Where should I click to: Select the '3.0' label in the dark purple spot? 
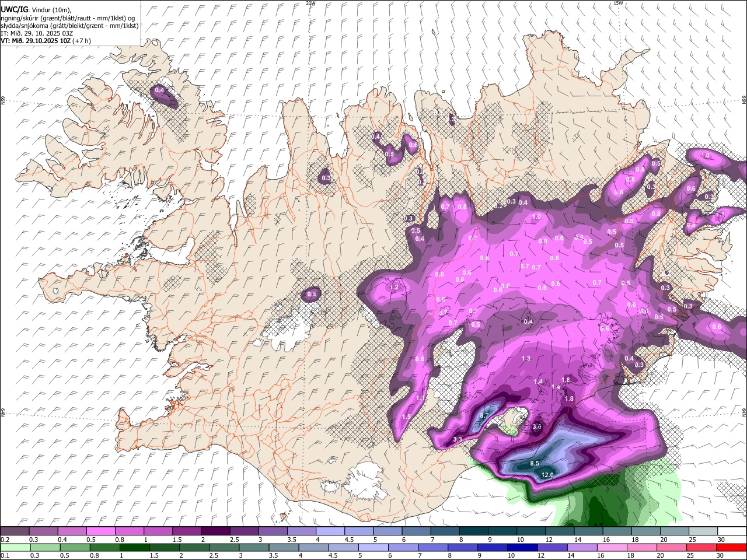[537, 427]
